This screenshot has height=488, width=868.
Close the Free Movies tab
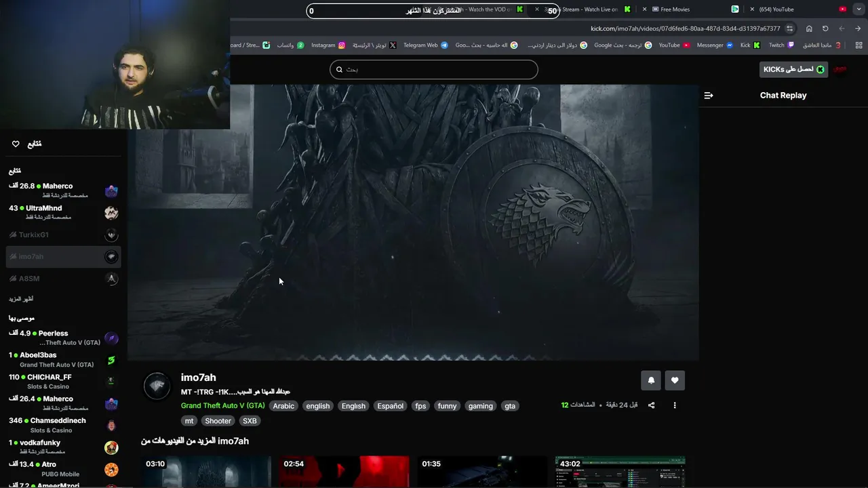(645, 9)
